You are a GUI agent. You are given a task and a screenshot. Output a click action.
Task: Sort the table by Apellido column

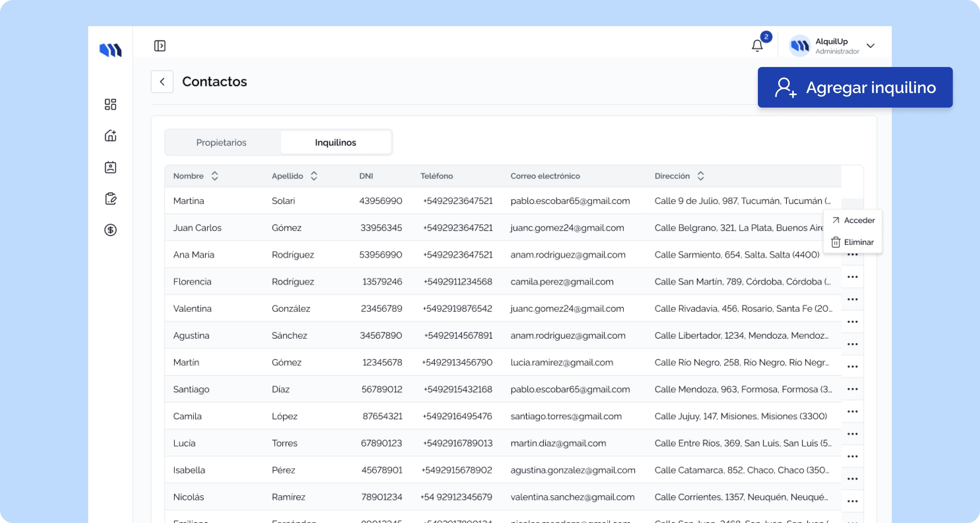(x=314, y=176)
